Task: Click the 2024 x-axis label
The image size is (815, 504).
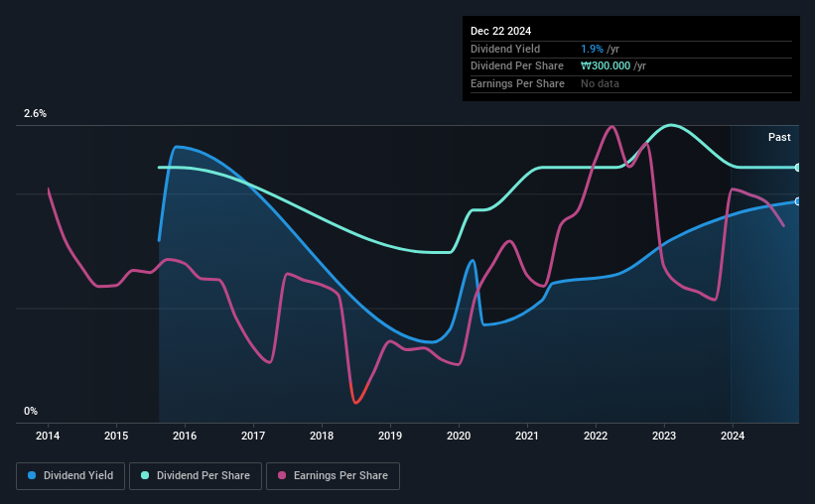Action: click(x=733, y=436)
